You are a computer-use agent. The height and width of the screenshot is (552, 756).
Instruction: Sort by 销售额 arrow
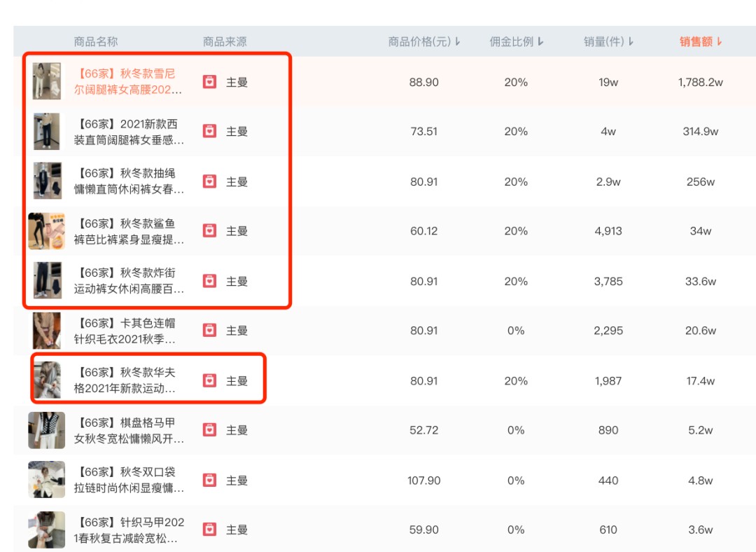720,42
